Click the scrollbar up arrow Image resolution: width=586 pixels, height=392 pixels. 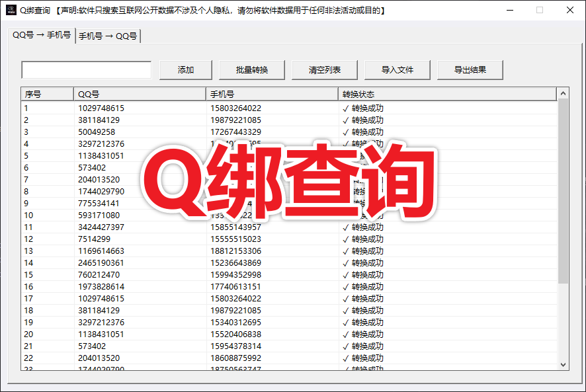563,93
